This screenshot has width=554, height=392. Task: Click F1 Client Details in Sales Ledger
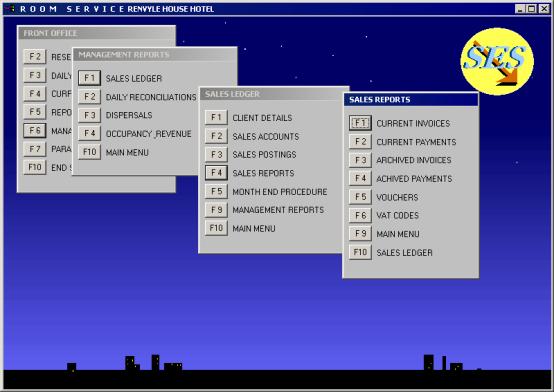pyautogui.click(x=216, y=117)
